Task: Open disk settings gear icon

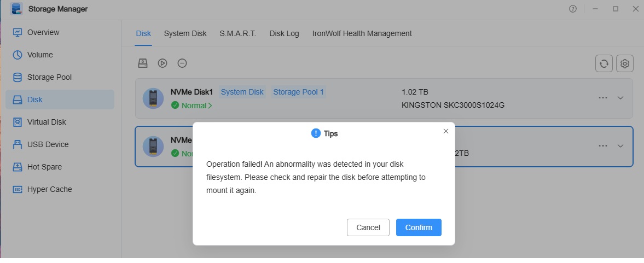Action: [x=625, y=63]
